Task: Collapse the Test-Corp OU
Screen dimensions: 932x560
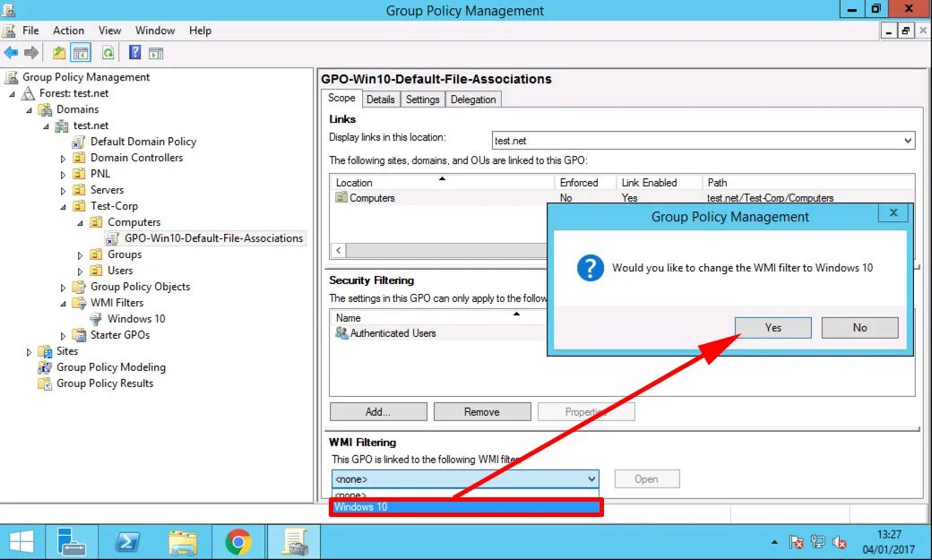Action: click(x=63, y=207)
